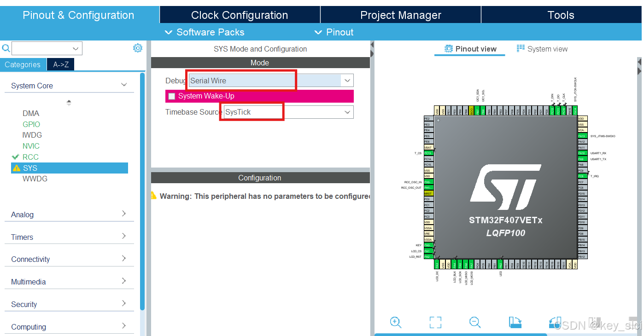Click the RCC green checkmark icon
Image resolution: width=644 pixels, height=336 pixels.
[16, 157]
